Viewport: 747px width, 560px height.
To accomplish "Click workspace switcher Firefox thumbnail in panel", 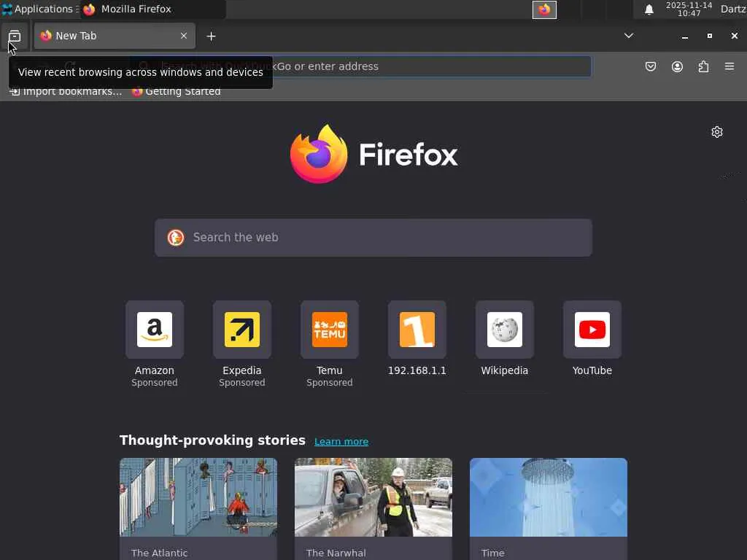I will (544, 9).
